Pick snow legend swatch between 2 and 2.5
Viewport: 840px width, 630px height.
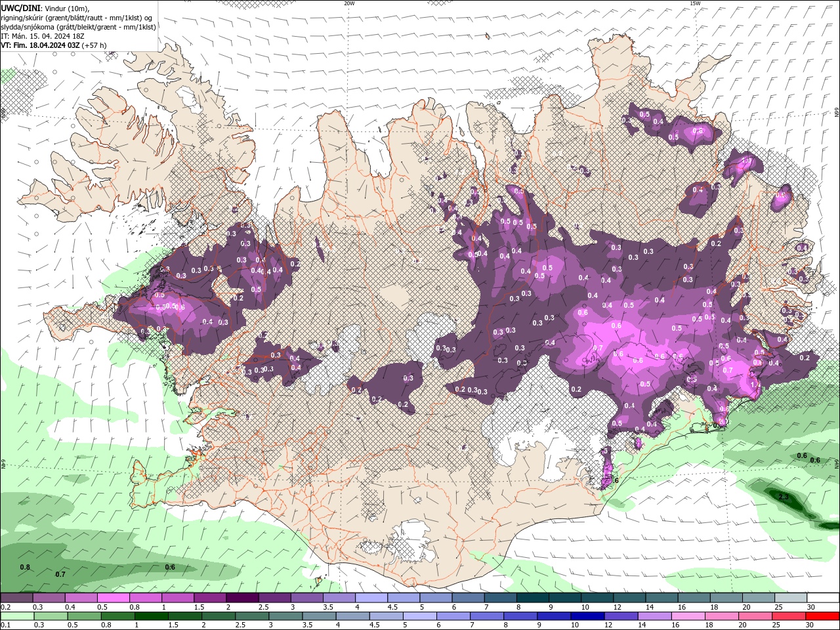(x=242, y=598)
